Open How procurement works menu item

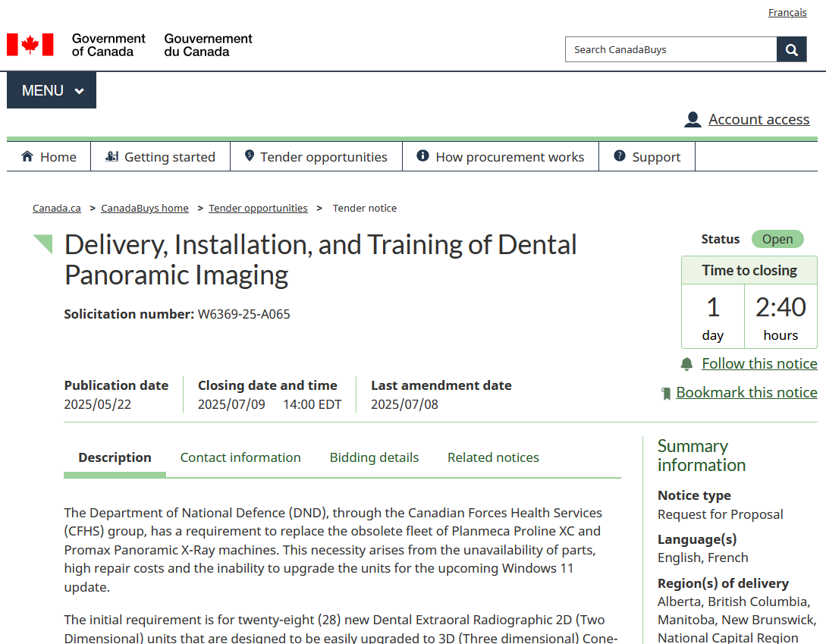coord(501,156)
